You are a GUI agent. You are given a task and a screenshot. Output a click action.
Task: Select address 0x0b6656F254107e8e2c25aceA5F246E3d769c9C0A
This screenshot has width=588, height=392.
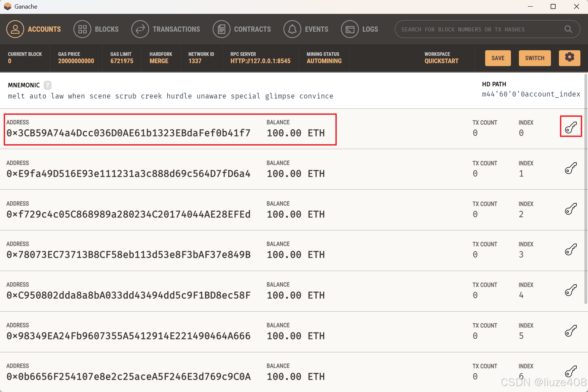click(129, 376)
